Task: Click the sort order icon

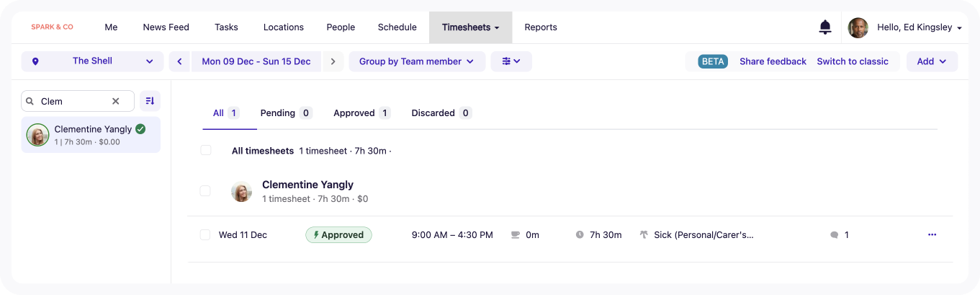Action: tap(150, 101)
